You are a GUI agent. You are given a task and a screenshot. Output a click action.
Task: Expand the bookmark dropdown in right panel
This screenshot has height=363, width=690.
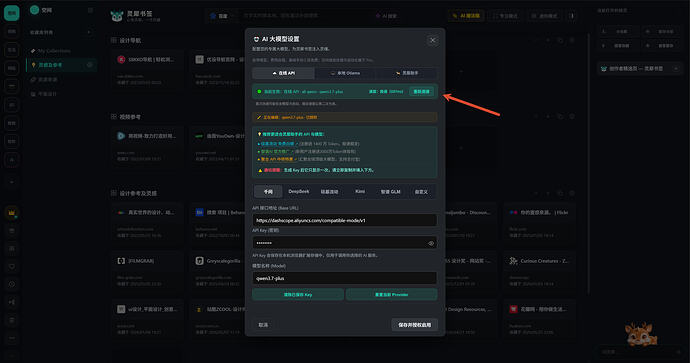(639, 69)
